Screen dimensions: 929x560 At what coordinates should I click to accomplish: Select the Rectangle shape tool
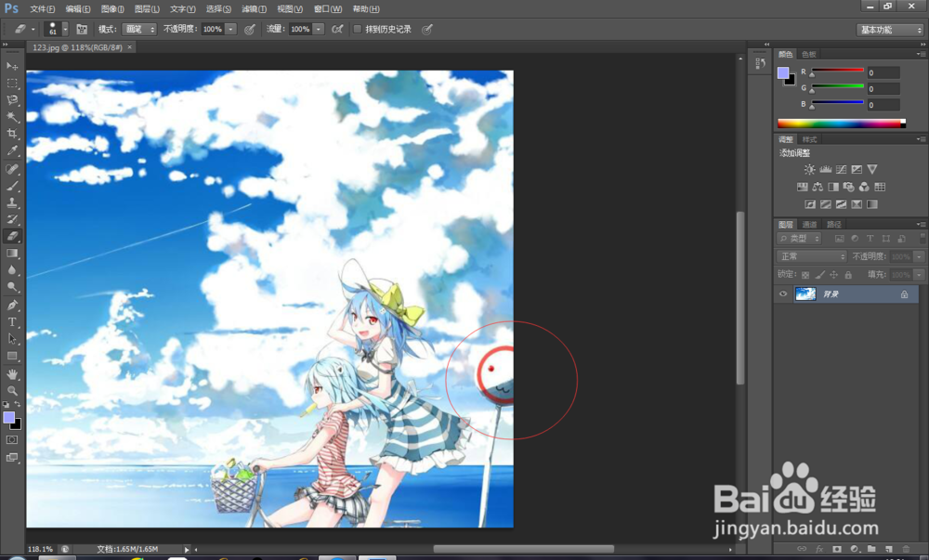12,356
